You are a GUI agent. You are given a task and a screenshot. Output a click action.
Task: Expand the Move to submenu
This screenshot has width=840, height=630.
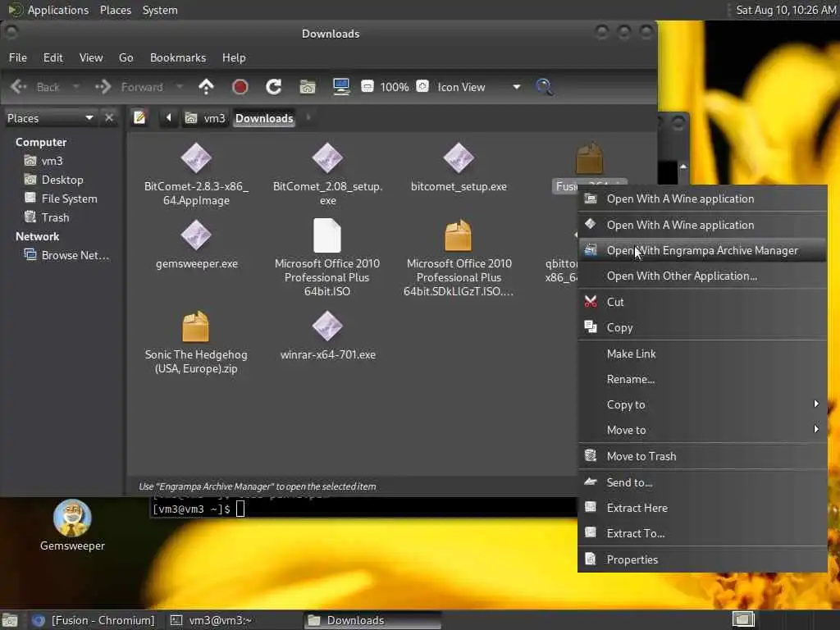pos(816,429)
